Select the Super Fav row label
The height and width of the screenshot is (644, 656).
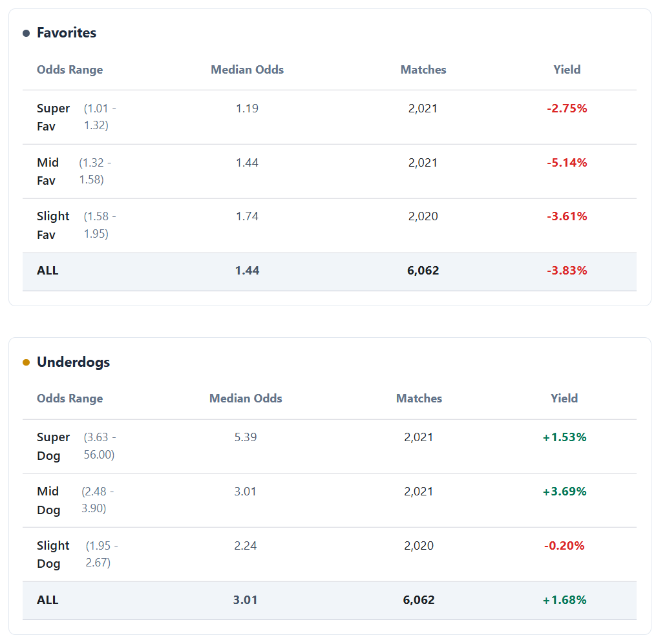point(53,117)
